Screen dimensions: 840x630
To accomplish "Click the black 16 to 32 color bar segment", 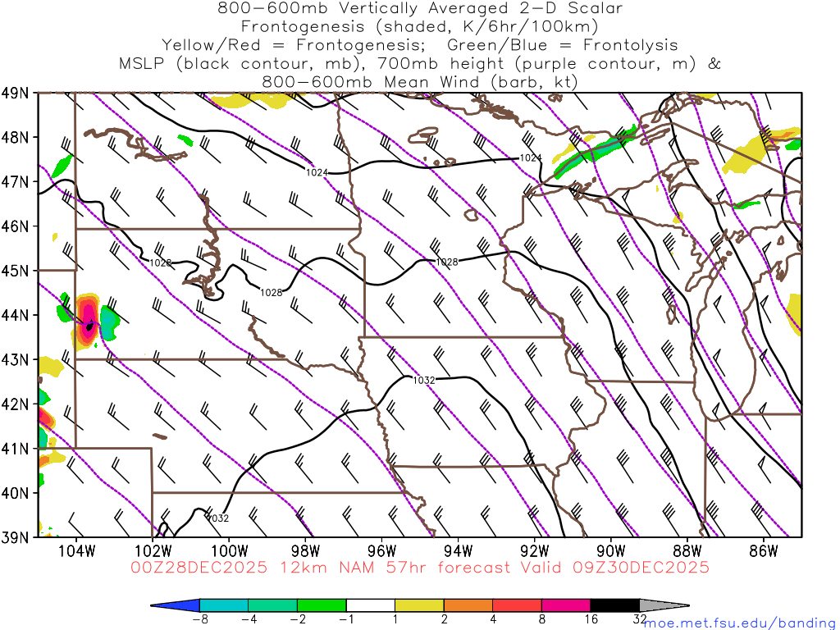I will (614, 605).
